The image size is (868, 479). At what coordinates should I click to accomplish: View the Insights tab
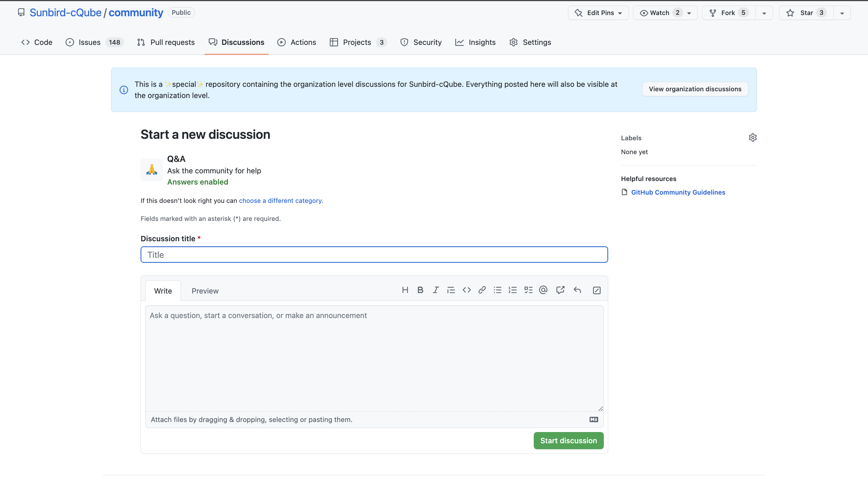475,43
